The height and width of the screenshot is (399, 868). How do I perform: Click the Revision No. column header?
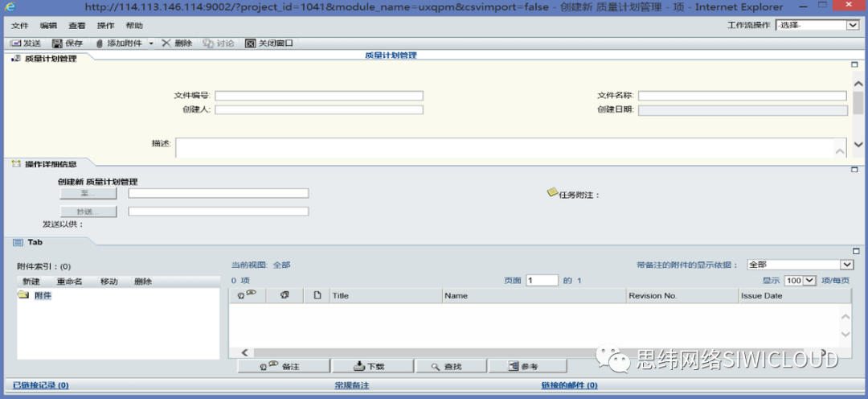point(682,296)
